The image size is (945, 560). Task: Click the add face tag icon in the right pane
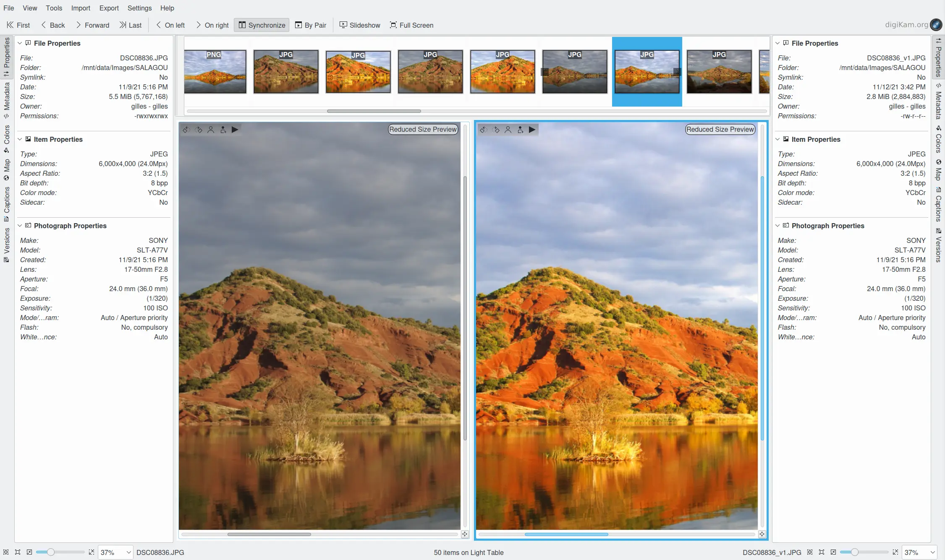tap(520, 130)
